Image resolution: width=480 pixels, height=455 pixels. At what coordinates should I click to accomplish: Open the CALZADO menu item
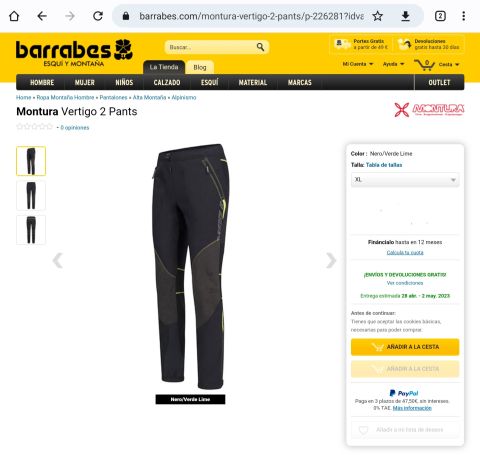pos(167,82)
